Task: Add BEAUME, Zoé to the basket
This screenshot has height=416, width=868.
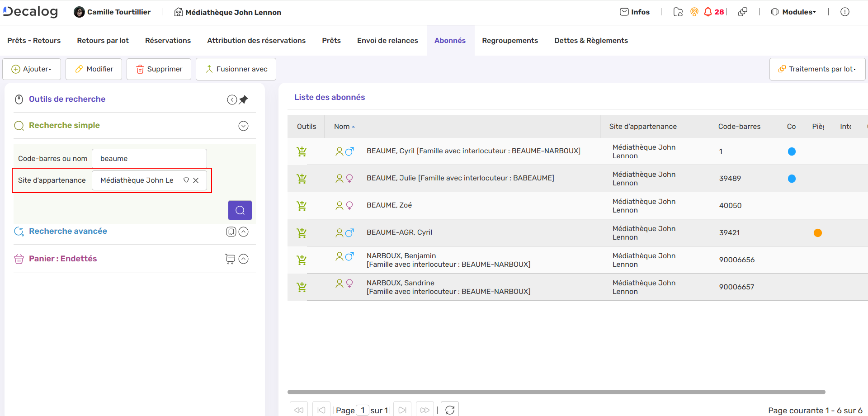Action: tap(302, 206)
